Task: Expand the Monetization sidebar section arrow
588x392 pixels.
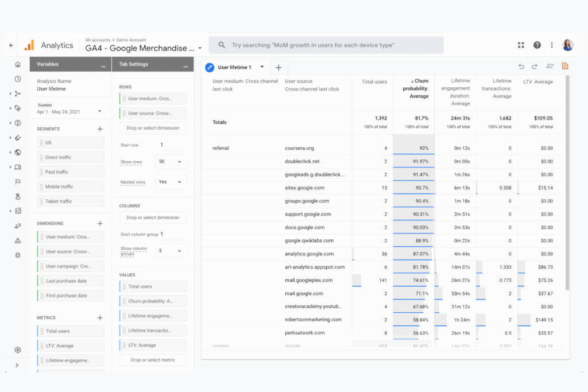Action: (x=10, y=123)
